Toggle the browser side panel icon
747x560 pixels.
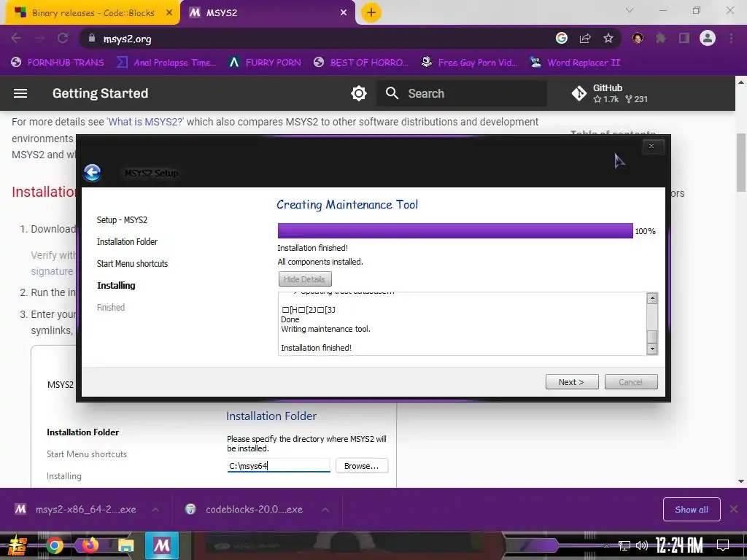click(x=684, y=39)
